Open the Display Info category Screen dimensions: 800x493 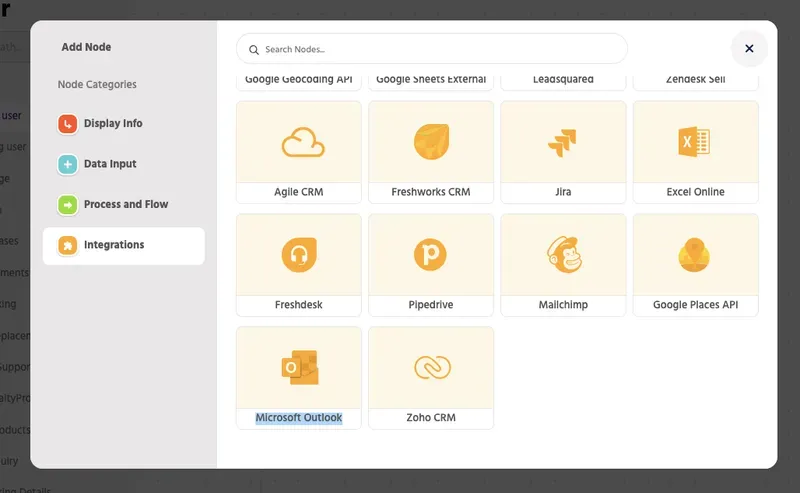click(123, 124)
